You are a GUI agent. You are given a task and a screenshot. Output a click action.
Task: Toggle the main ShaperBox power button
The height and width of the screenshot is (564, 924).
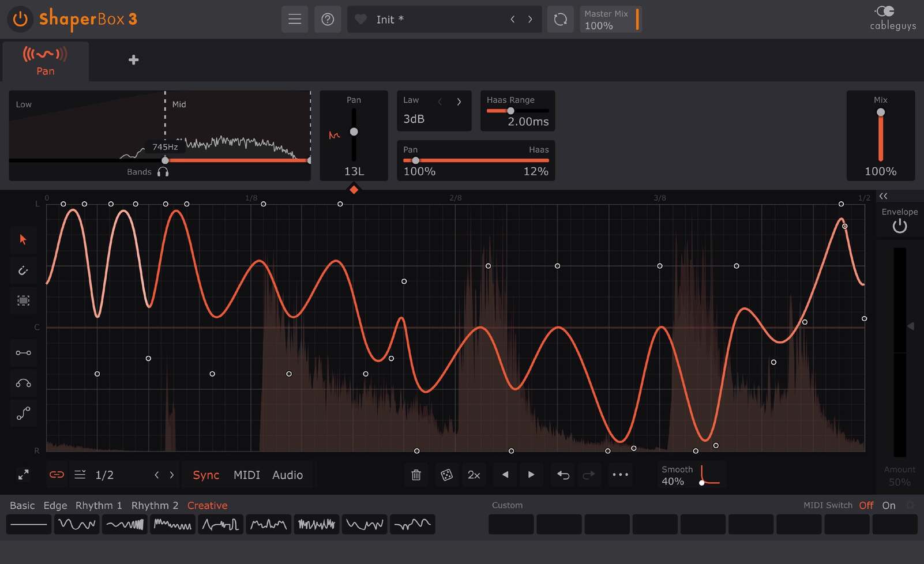pyautogui.click(x=19, y=19)
